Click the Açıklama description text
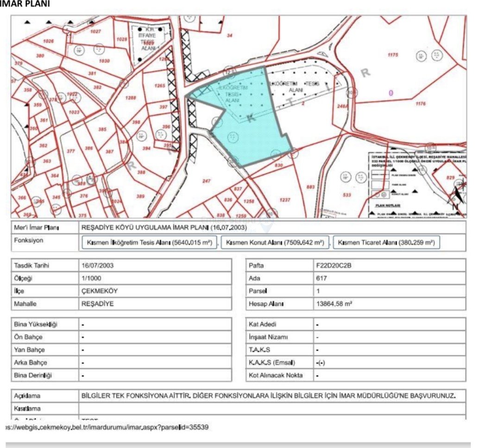Image resolution: width=479 pixels, height=448 pixels. pos(269,396)
